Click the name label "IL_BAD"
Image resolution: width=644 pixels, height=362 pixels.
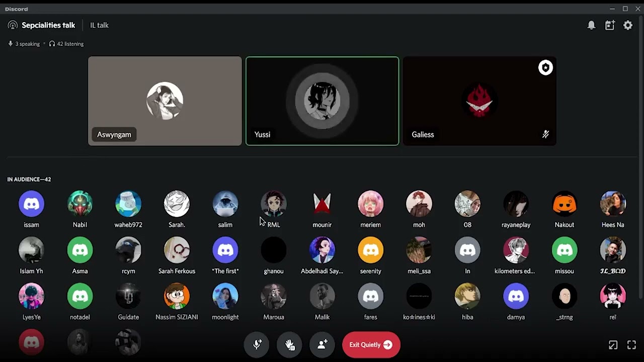tap(613, 271)
